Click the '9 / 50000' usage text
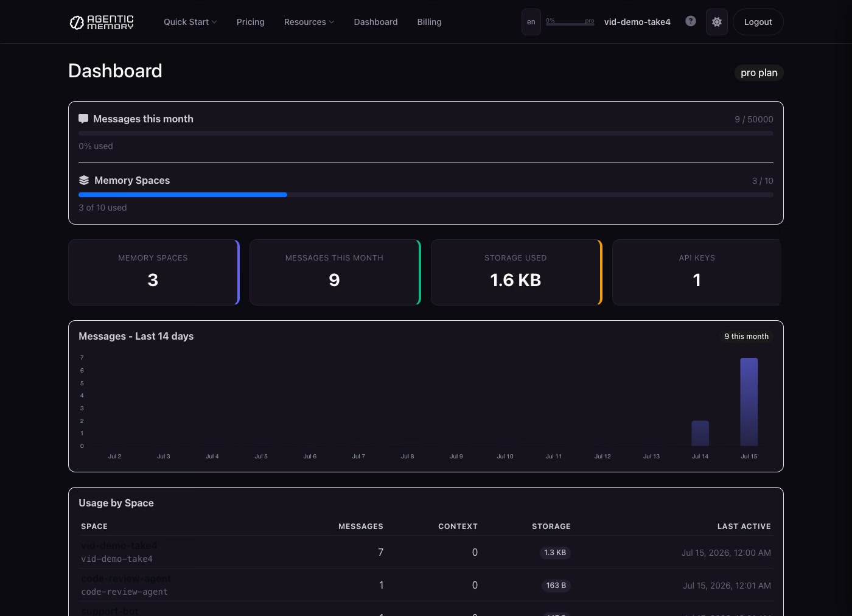852x616 pixels. coord(753,119)
